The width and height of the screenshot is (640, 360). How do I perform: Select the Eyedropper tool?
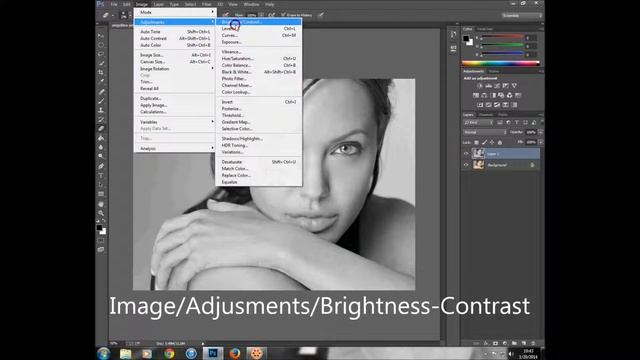(101, 81)
